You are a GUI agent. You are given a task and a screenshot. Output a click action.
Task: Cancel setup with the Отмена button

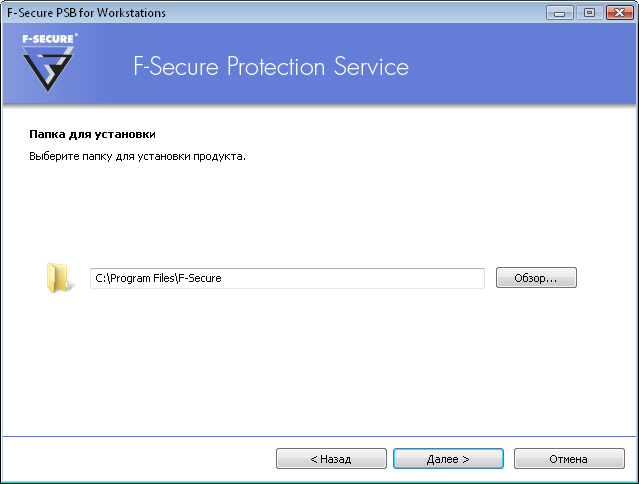[567, 459]
